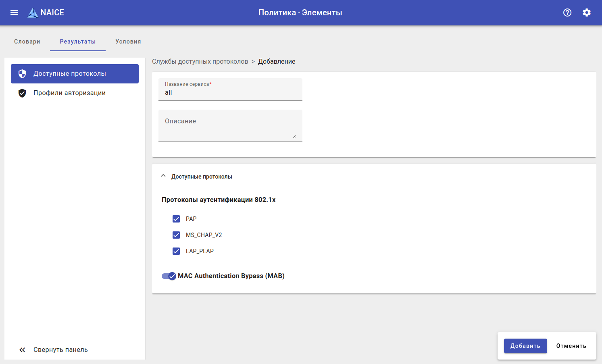
Task: Click the Название сервиса input field
Action: (x=230, y=93)
